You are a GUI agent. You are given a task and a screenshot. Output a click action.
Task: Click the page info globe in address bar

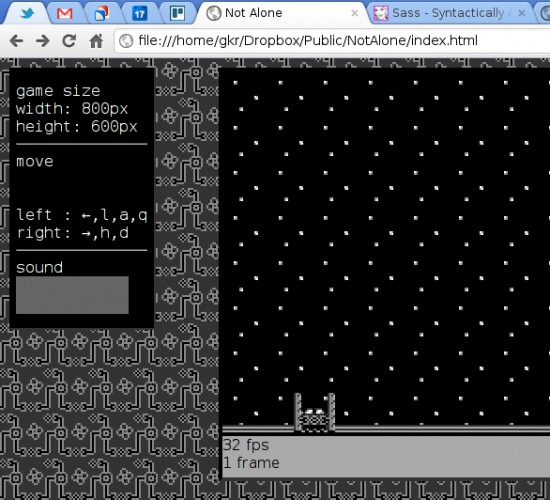(126, 41)
